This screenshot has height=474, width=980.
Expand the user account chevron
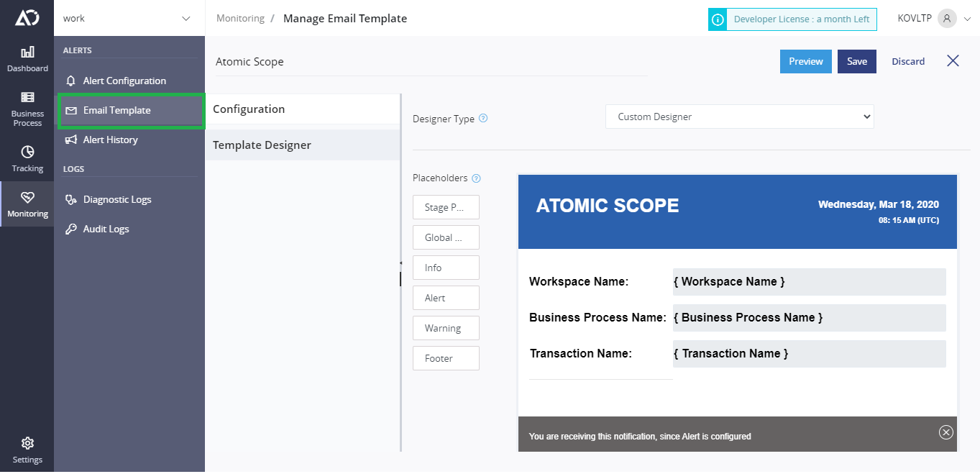click(967, 19)
